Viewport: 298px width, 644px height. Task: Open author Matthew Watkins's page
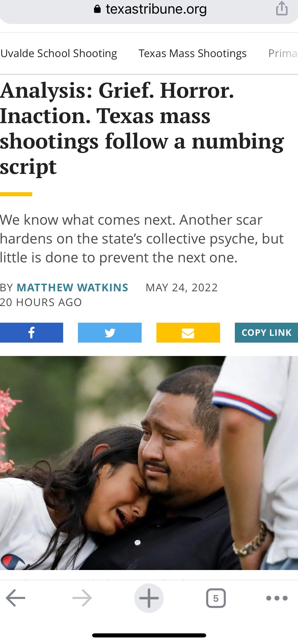72,287
